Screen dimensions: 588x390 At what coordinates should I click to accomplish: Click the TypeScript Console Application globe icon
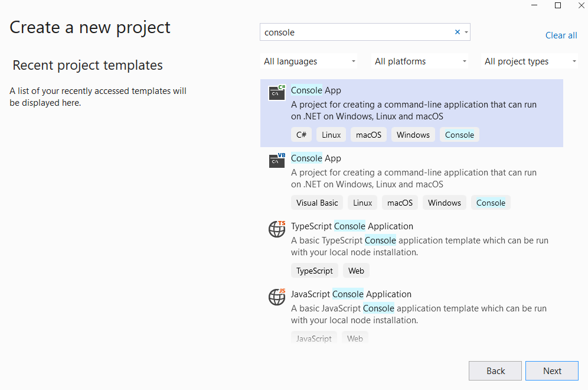tap(276, 229)
